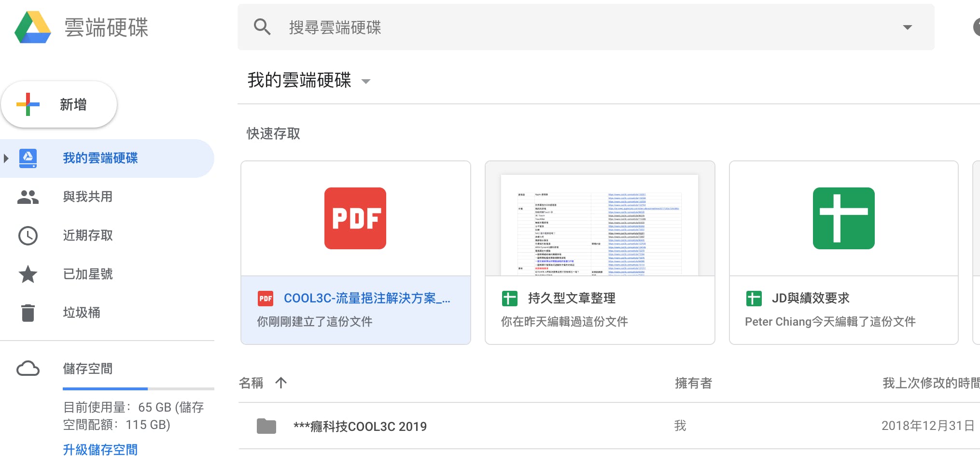Click the 升級儲存空間 link
This screenshot has width=980, height=457.
[x=100, y=449]
